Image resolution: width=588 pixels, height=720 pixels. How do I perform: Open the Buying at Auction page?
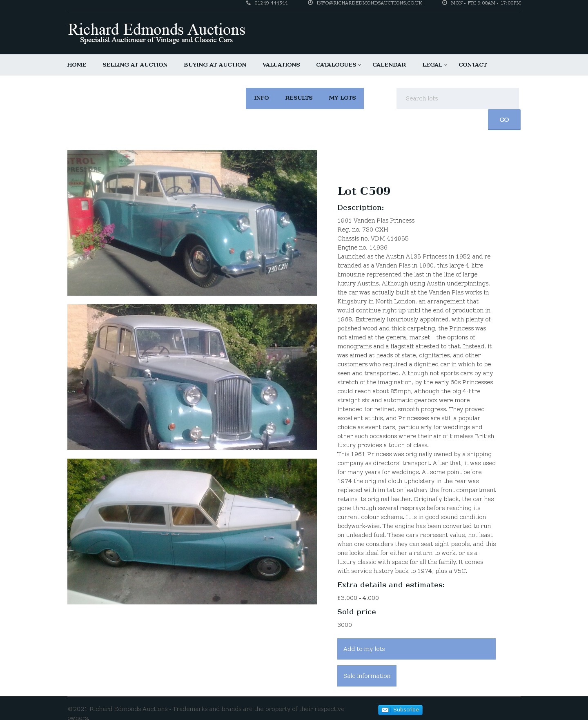pos(215,65)
